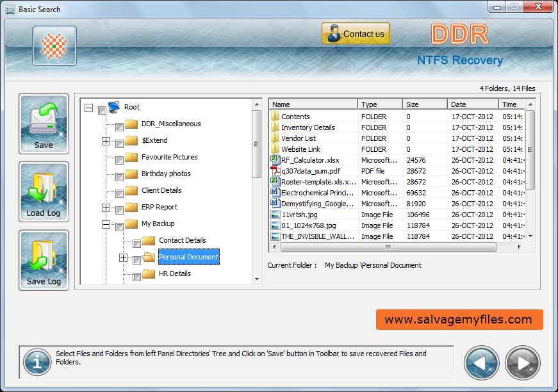This screenshot has width=558, height=392.
Task: Go forward with the right arrow button
Action: click(523, 363)
